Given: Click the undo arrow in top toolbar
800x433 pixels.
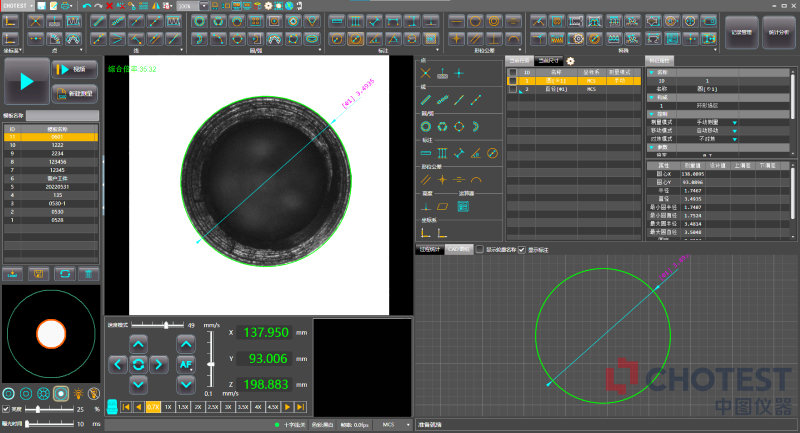Looking at the screenshot, I should click(x=87, y=5).
